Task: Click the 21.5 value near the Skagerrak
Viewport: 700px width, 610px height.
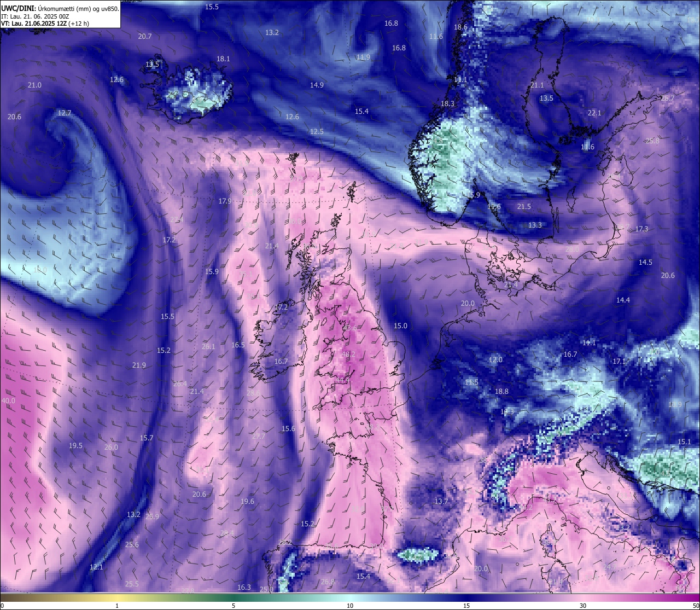Action: pos(524,206)
